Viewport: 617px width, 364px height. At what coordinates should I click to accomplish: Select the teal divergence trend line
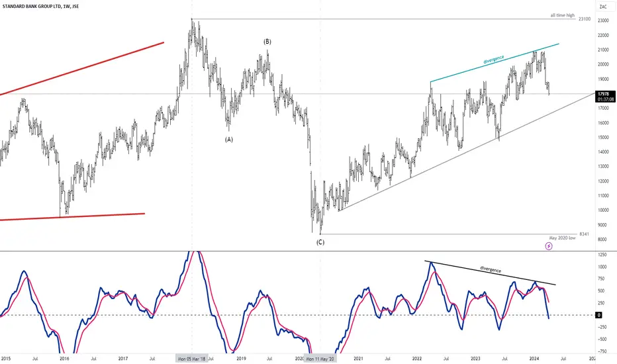[x=495, y=63]
